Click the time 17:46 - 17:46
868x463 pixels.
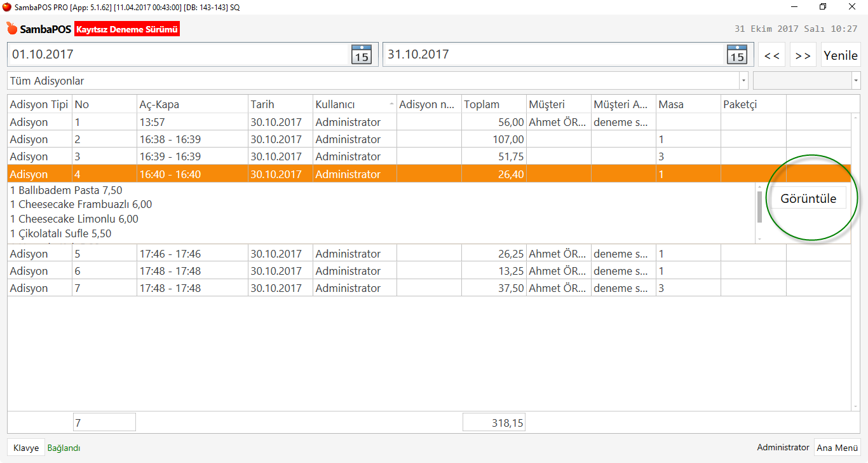(x=170, y=254)
